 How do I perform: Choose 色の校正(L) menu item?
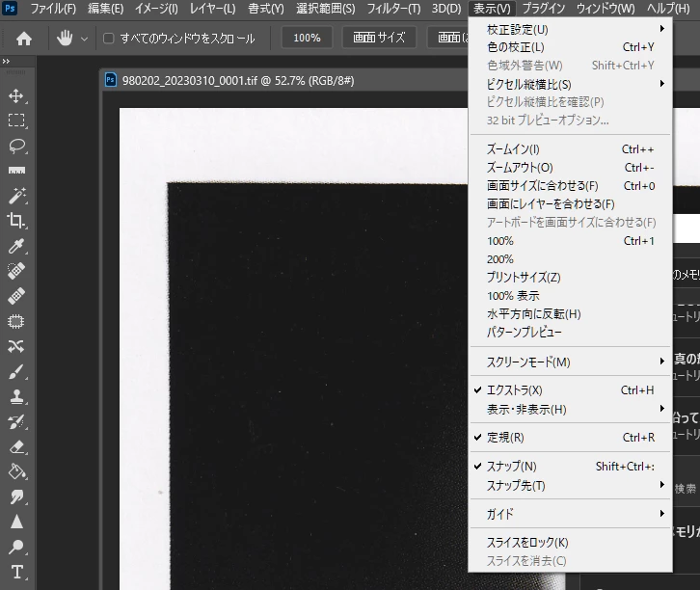570,47
